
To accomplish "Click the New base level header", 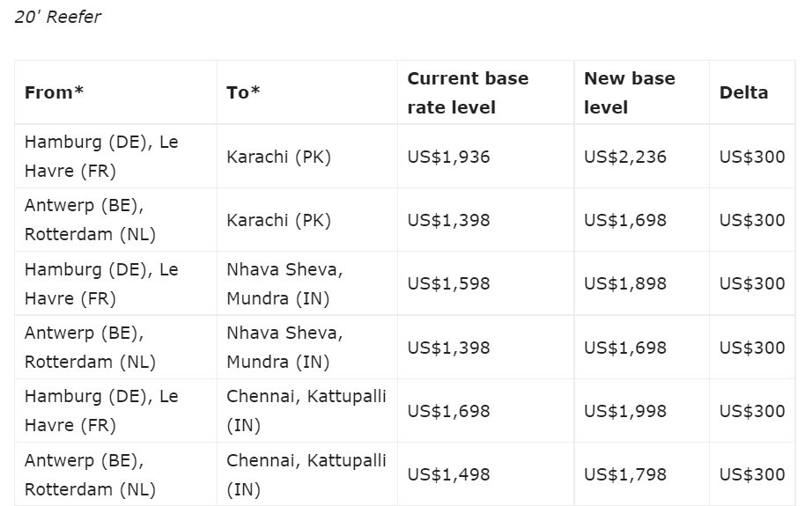I will (x=629, y=92).
